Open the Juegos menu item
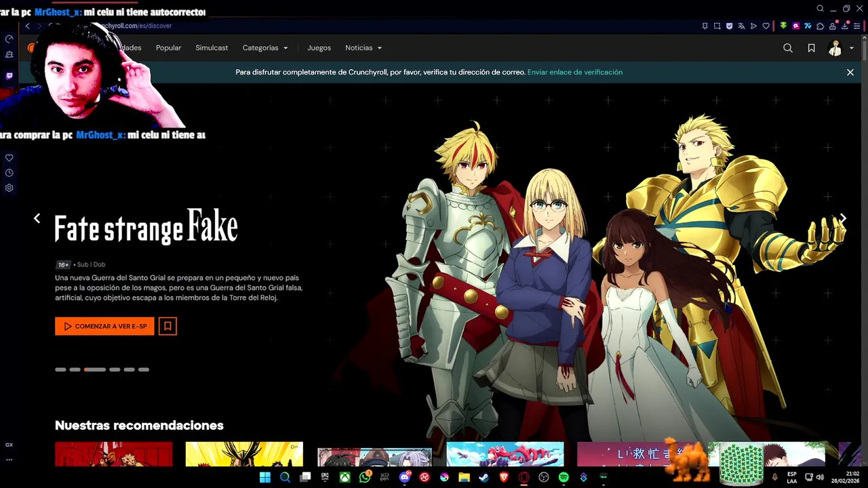Screen dimensions: 868x488 point(319,48)
